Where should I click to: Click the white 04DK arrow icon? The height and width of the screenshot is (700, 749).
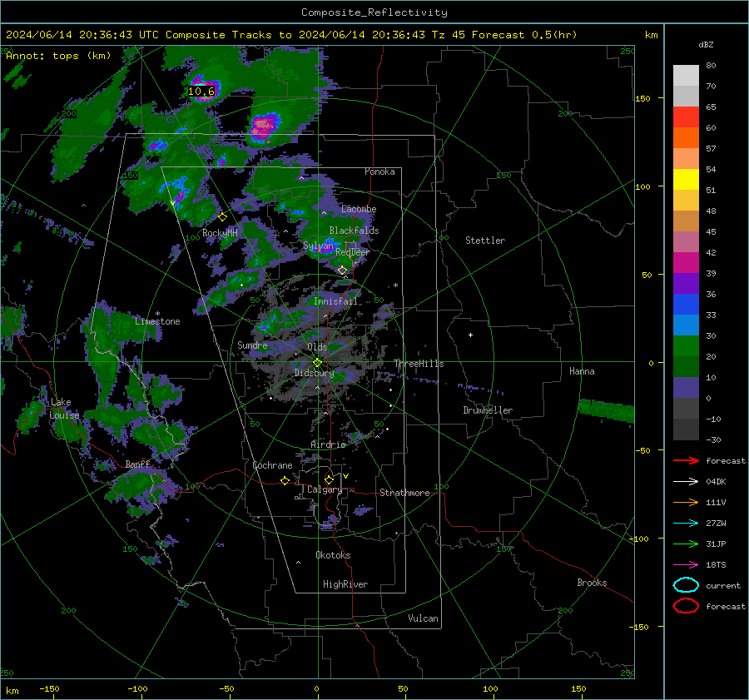(686, 481)
